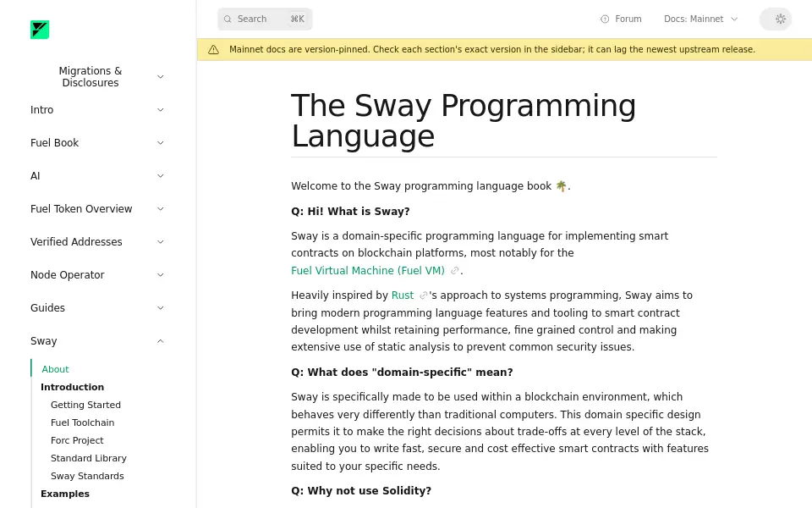Click the mainnet version-pinned notice text

(492, 50)
